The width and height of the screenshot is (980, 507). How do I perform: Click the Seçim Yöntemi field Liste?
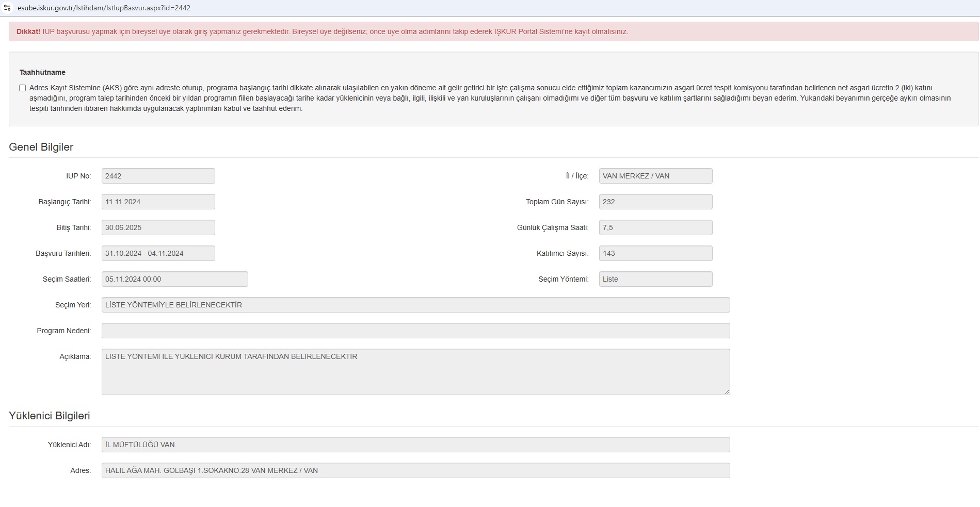coord(656,279)
